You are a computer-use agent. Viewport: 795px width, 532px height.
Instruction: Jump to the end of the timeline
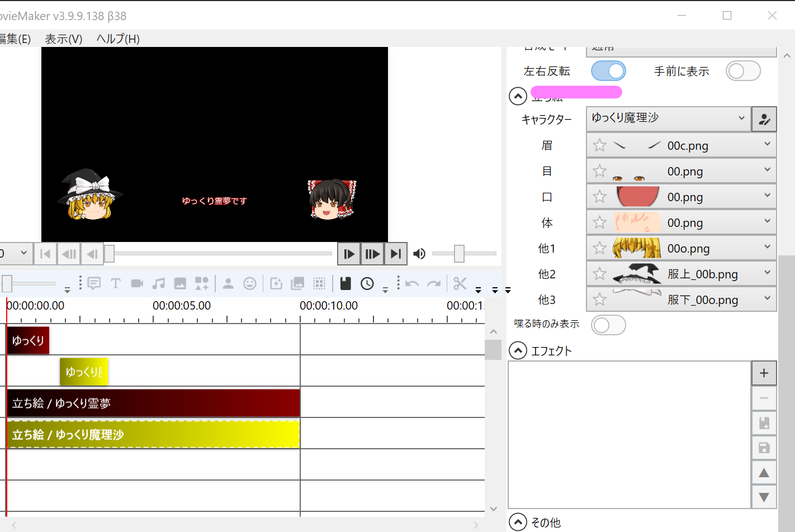click(x=396, y=254)
